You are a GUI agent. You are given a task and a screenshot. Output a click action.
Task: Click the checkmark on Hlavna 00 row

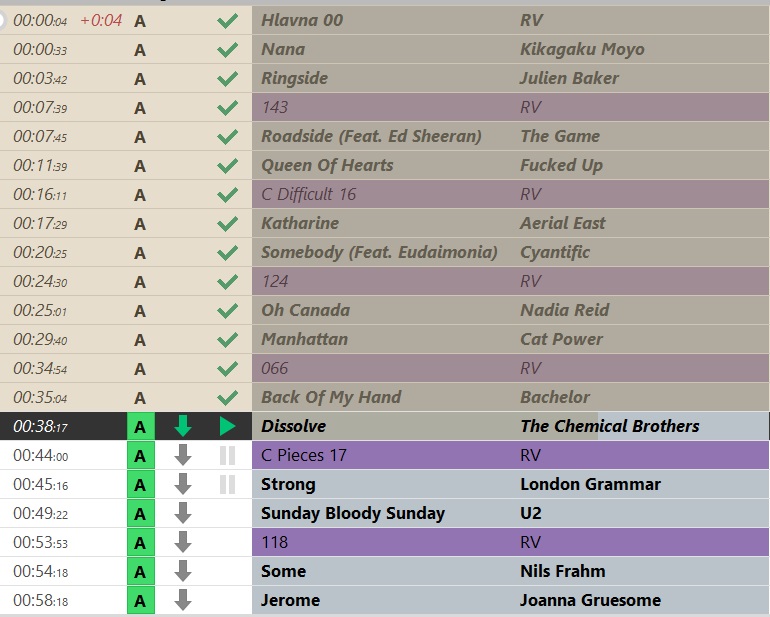tap(227, 21)
